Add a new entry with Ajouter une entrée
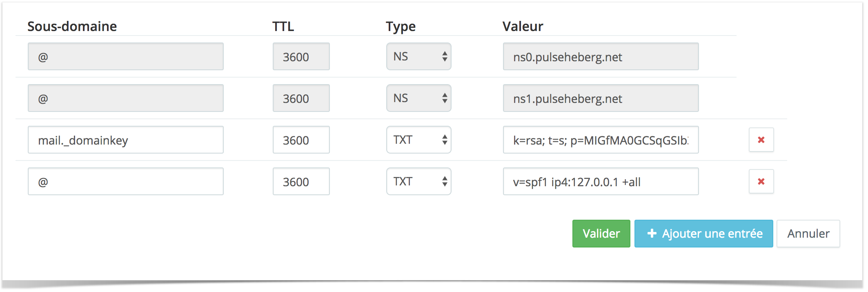This screenshot has height=292, width=868. tap(703, 234)
